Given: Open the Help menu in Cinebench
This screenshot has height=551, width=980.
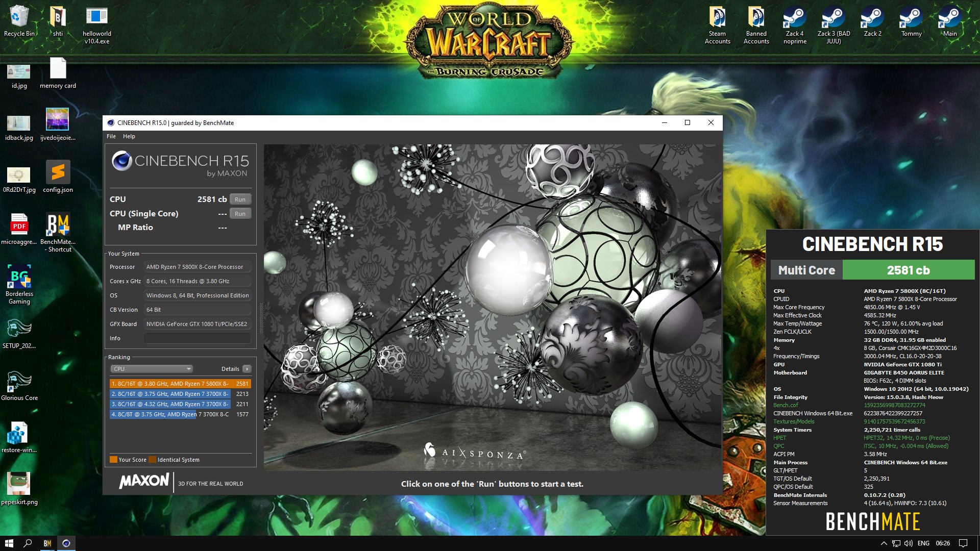Looking at the screenshot, I should (x=129, y=136).
